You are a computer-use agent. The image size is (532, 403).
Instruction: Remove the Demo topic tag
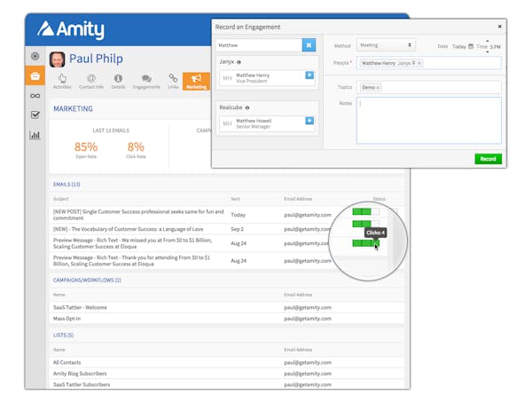click(378, 88)
